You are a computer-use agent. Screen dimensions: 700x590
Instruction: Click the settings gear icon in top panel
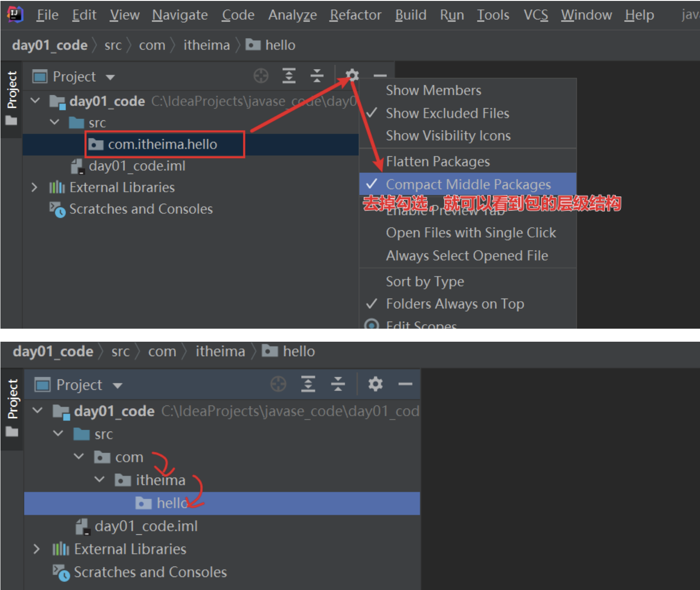pyautogui.click(x=352, y=75)
